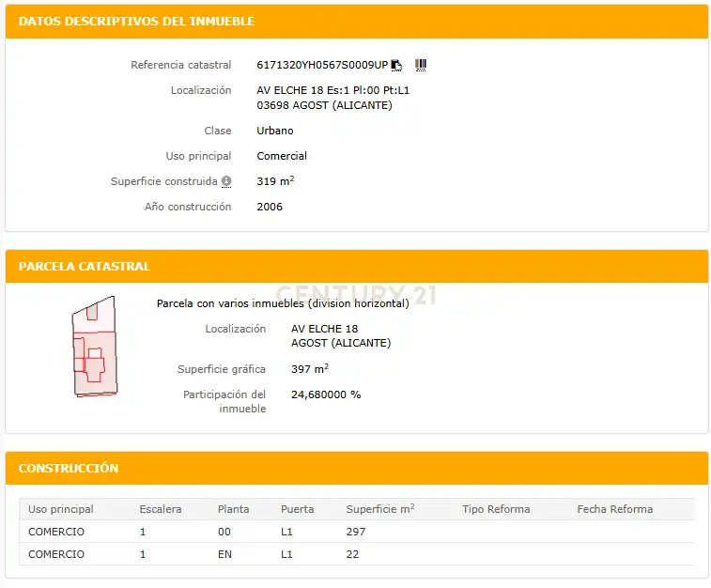This screenshot has width=711, height=588.
Task: Select the Año construcción label
Action: point(188,207)
